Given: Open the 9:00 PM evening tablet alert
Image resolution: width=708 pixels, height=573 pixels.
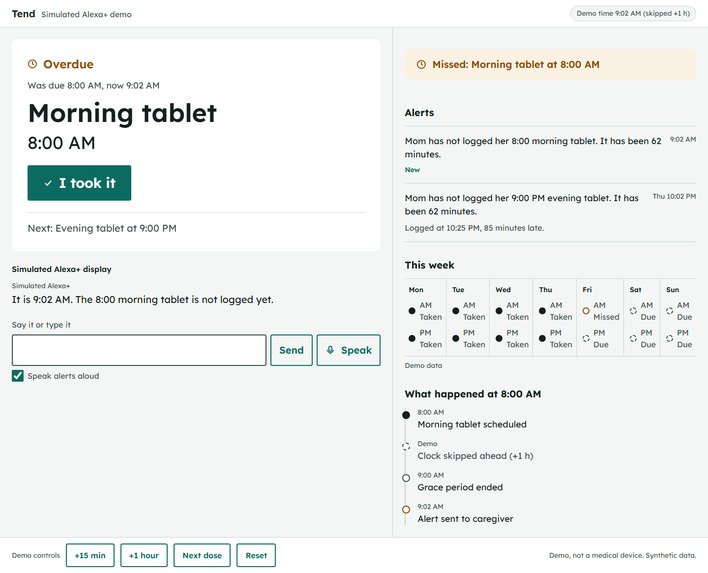Looking at the screenshot, I should (x=550, y=213).
